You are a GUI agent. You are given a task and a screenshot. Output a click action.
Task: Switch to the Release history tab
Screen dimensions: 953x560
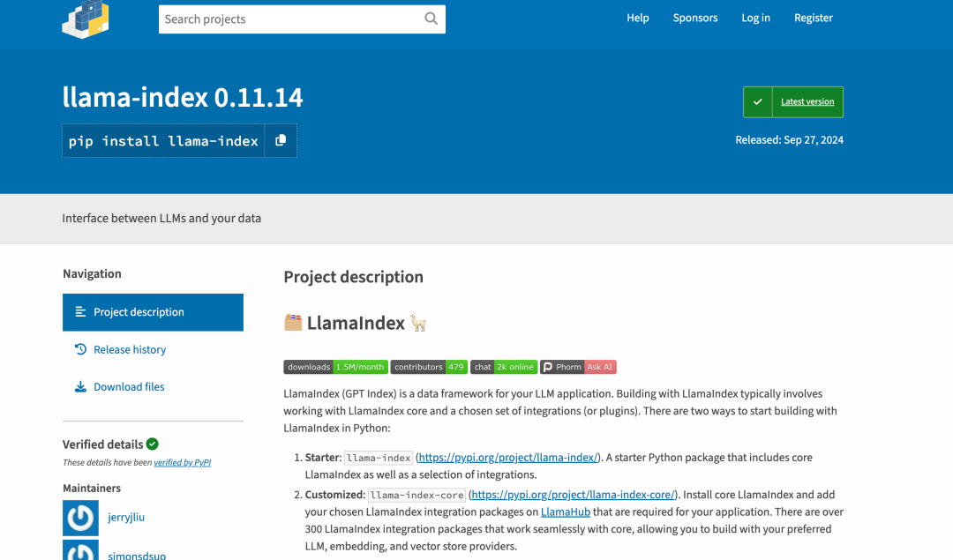click(x=130, y=349)
